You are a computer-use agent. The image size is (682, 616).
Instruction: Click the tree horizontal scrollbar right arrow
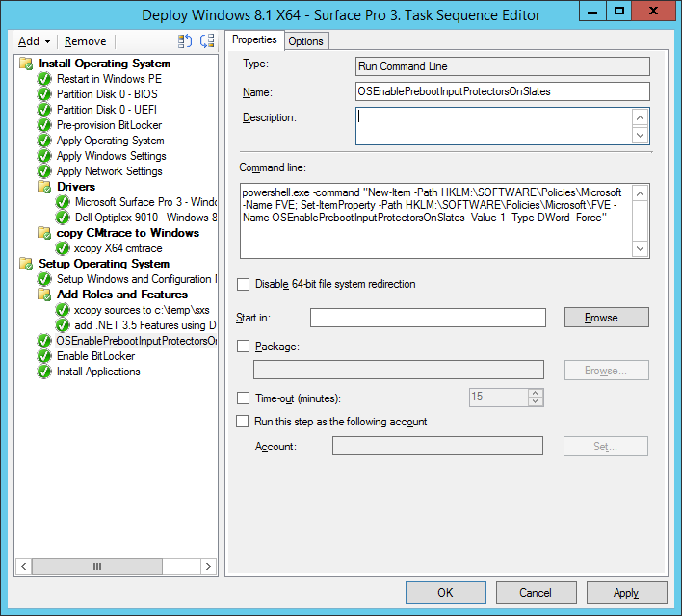pyautogui.click(x=208, y=567)
